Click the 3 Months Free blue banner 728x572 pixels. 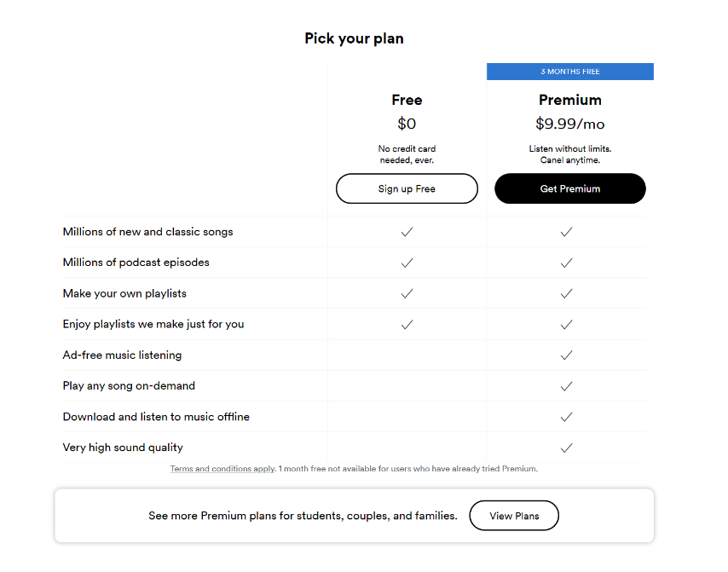pyautogui.click(x=569, y=72)
